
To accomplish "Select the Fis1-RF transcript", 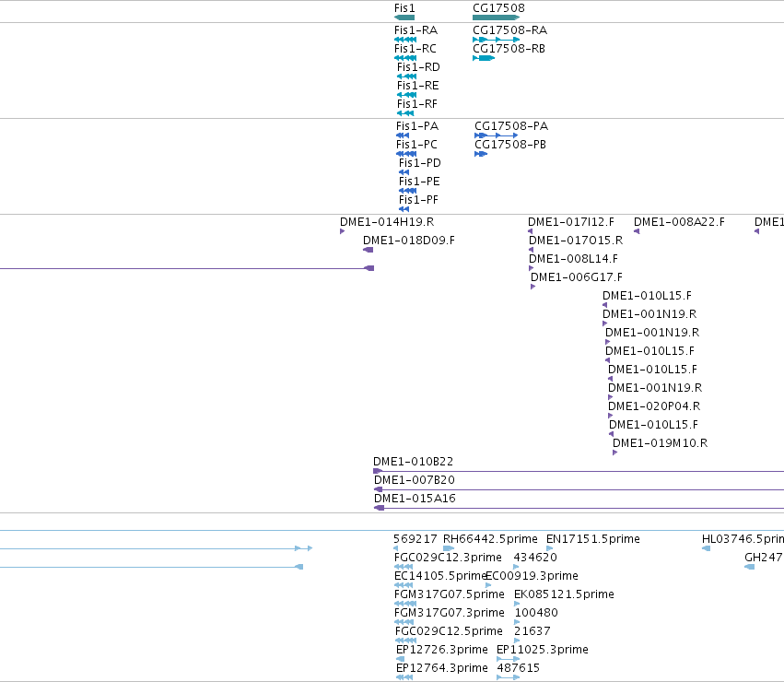I will pos(405,113).
